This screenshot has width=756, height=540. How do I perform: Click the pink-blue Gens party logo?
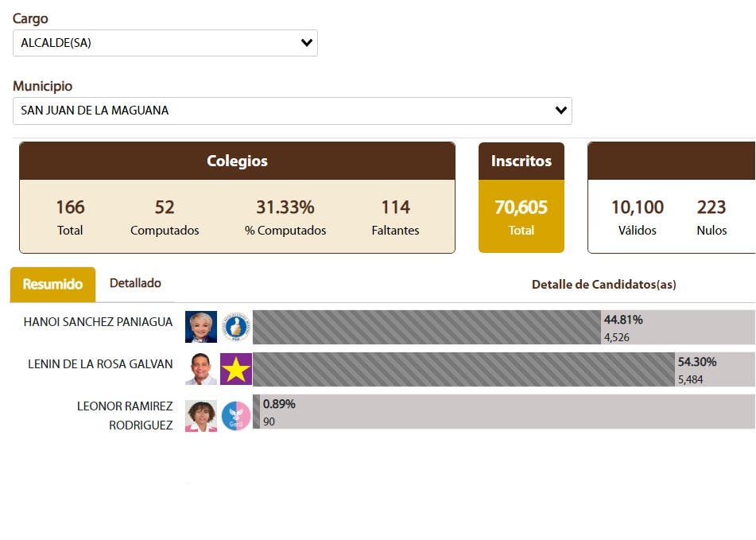pyautogui.click(x=235, y=414)
